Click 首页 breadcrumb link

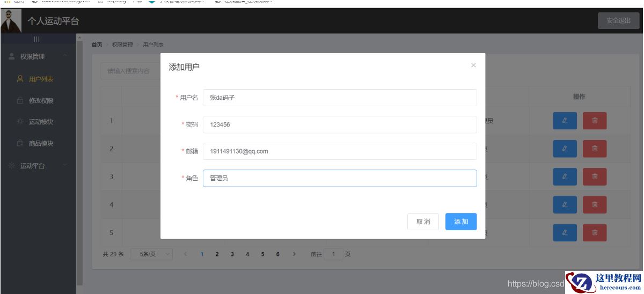pyautogui.click(x=97, y=45)
